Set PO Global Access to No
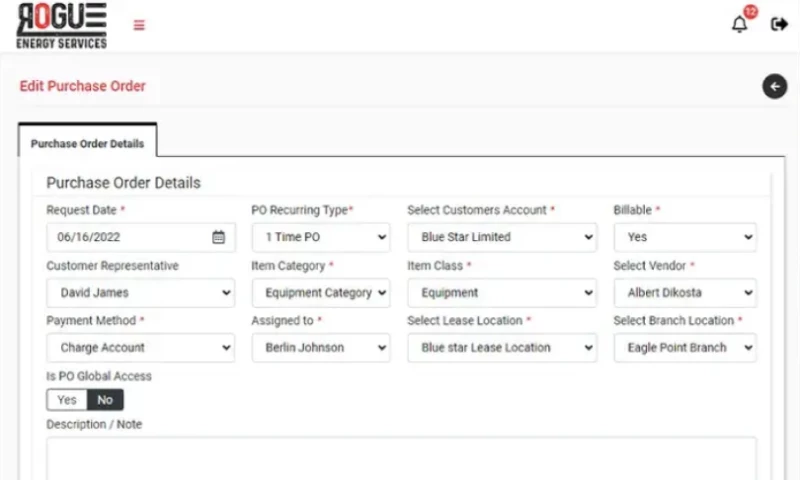The width and height of the screenshot is (800, 480). [105, 400]
